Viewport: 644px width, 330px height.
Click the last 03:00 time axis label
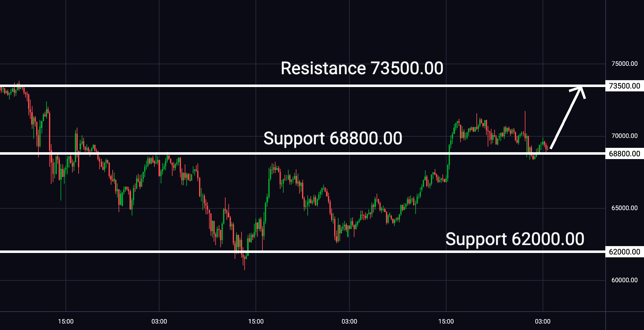pyautogui.click(x=543, y=321)
